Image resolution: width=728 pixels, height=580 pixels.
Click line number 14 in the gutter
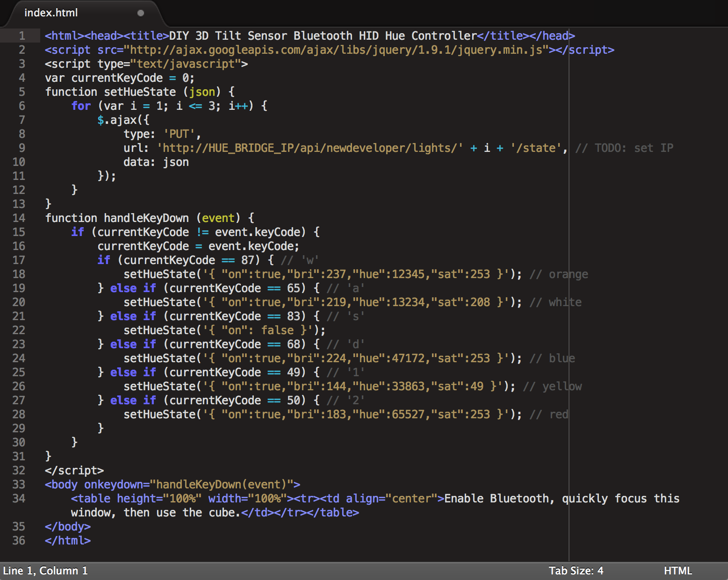(19, 218)
